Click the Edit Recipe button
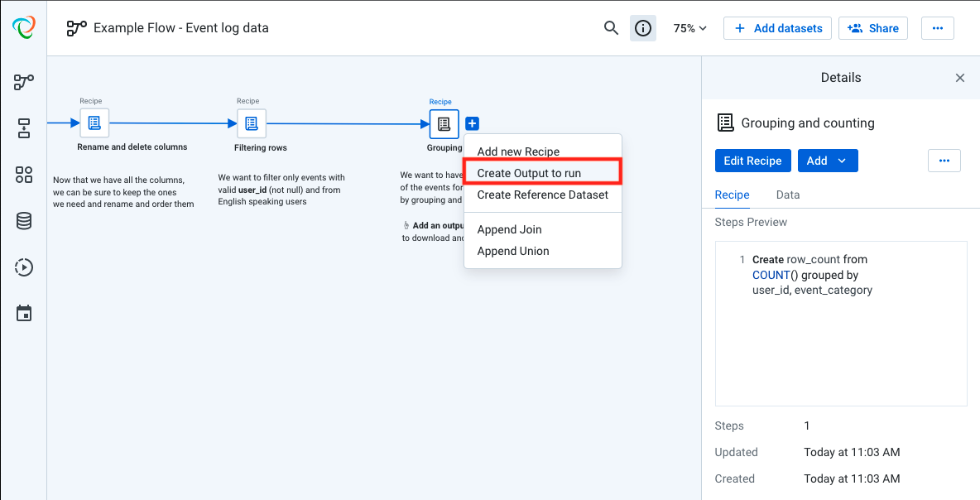This screenshot has height=500, width=980. [752, 161]
